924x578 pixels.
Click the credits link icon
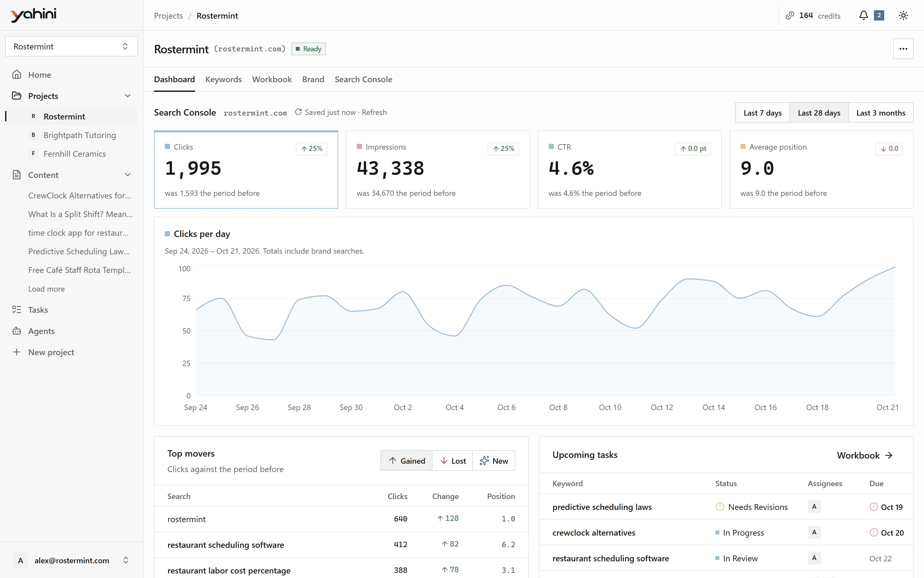coord(790,16)
